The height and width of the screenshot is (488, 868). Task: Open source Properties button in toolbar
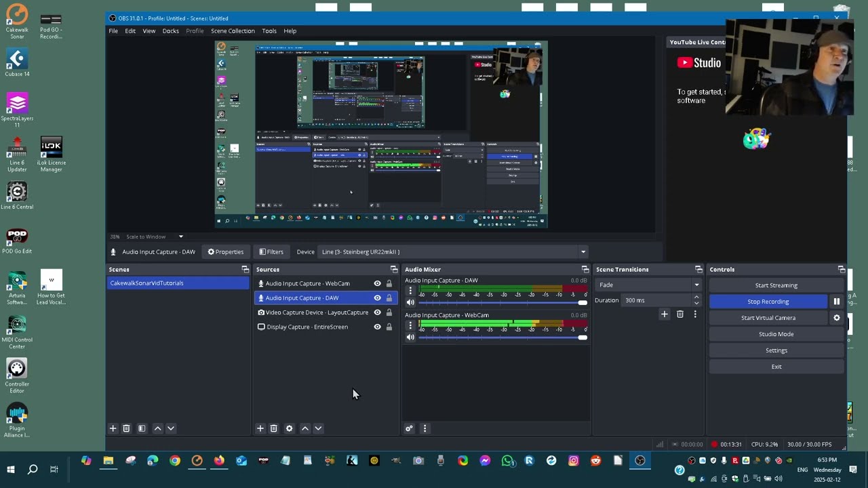click(x=226, y=252)
